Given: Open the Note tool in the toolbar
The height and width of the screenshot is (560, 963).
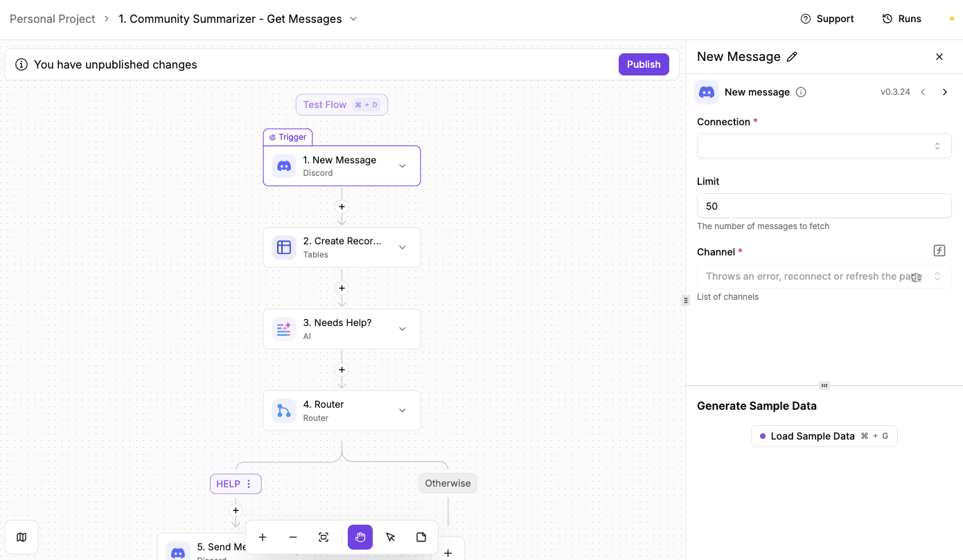Looking at the screenshot, I should 421,537.
